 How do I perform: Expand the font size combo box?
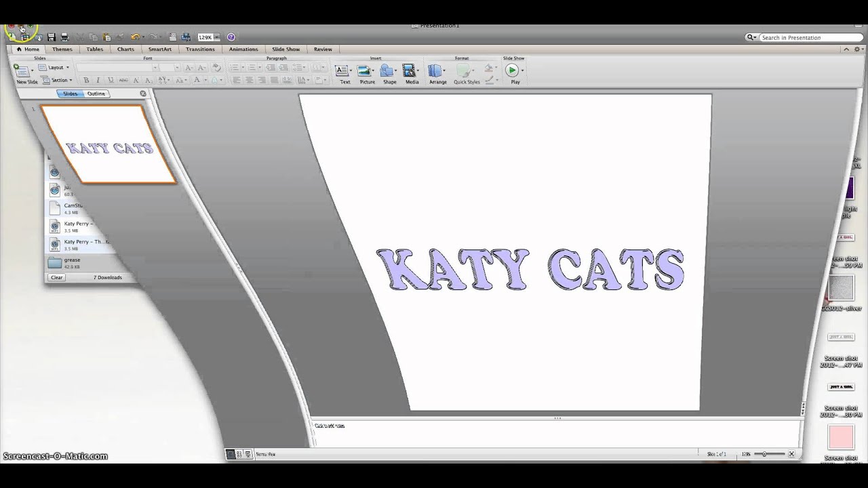pos(177,68)
